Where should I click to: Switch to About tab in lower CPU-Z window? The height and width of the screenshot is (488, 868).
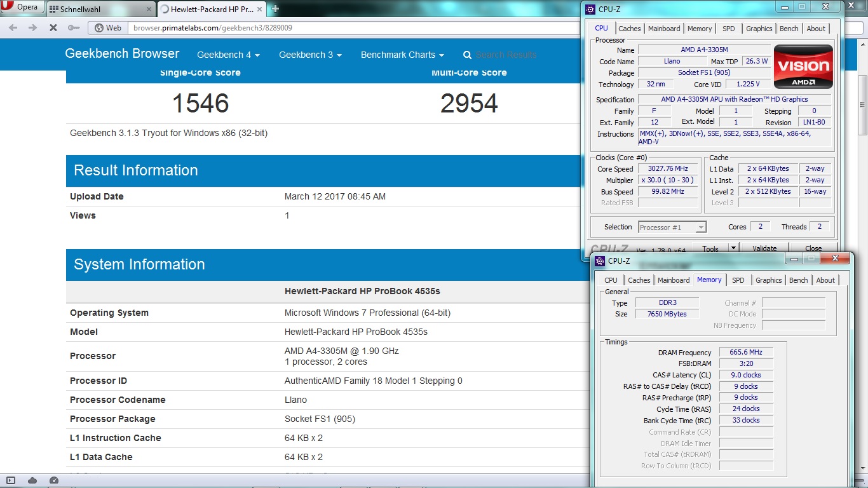[x=825, y=280]
